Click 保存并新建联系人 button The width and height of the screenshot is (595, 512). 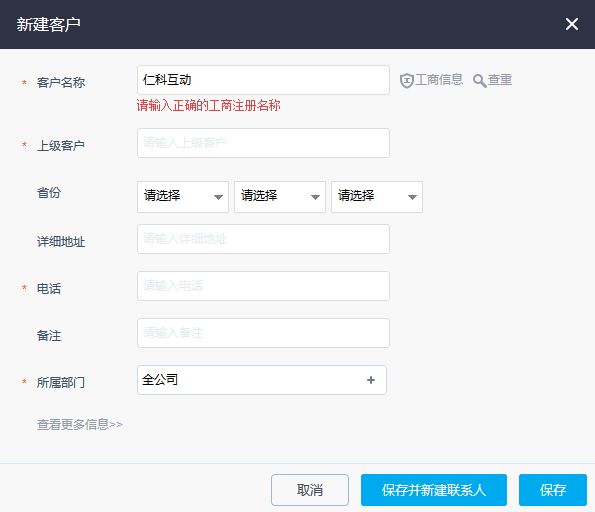[434, 490]
